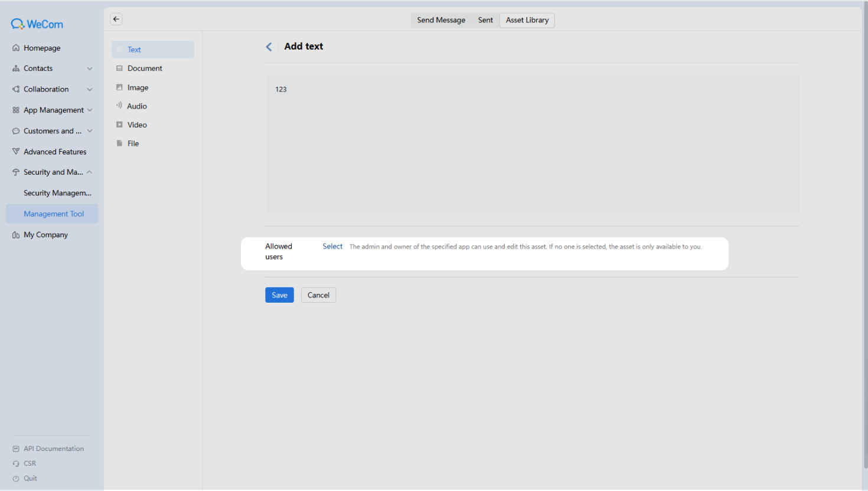Click the Quit power icon

tap(16, 479)
